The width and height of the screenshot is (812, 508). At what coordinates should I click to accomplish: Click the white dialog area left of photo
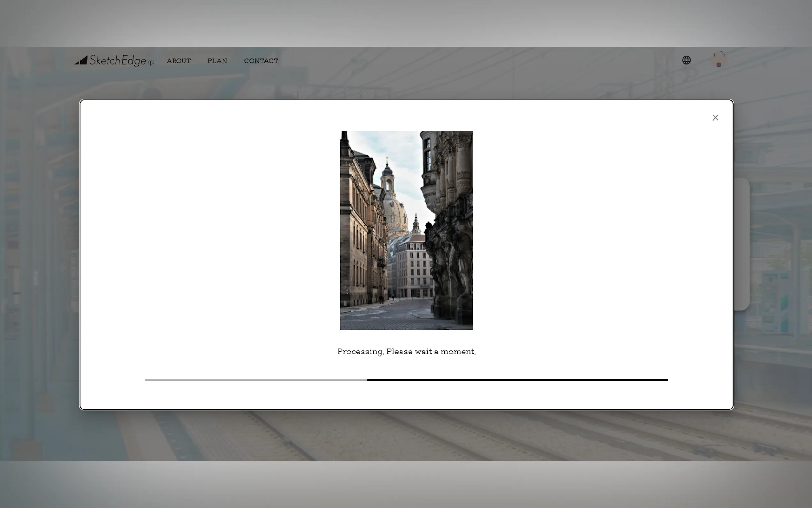point(208,228)
